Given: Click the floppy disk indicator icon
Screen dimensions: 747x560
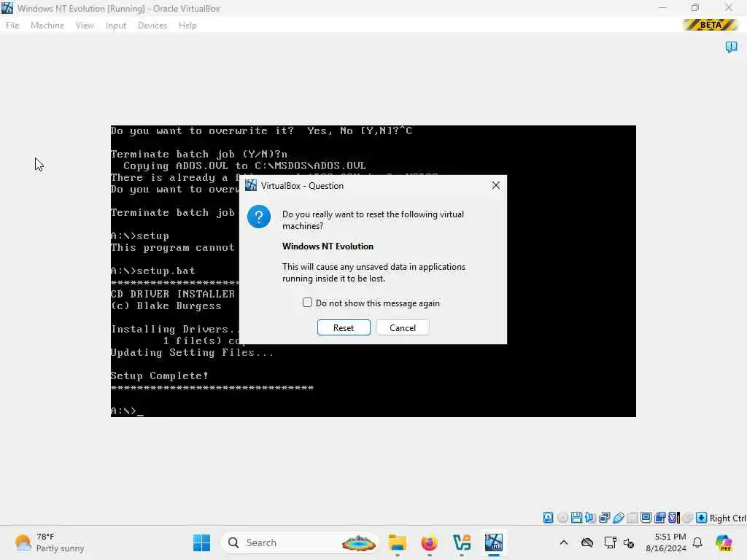Looking at the screenshot, I should click(576, 518).
